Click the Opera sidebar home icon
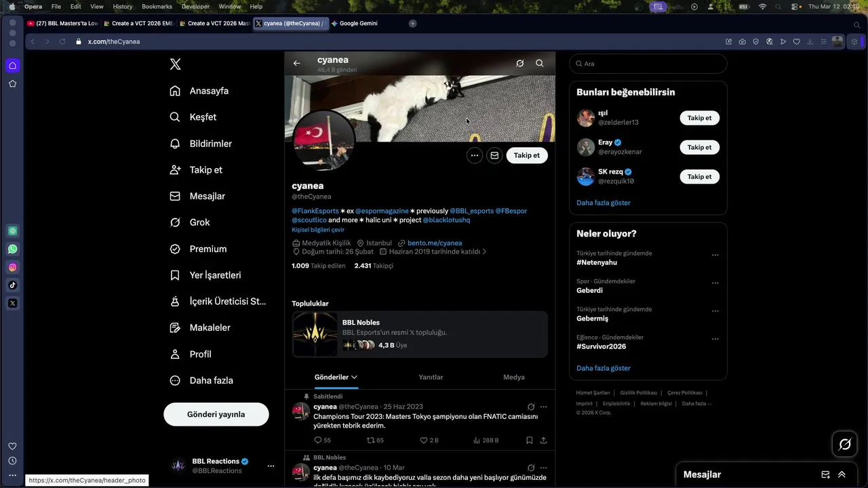868x488 pixels. tap(12, 66)
